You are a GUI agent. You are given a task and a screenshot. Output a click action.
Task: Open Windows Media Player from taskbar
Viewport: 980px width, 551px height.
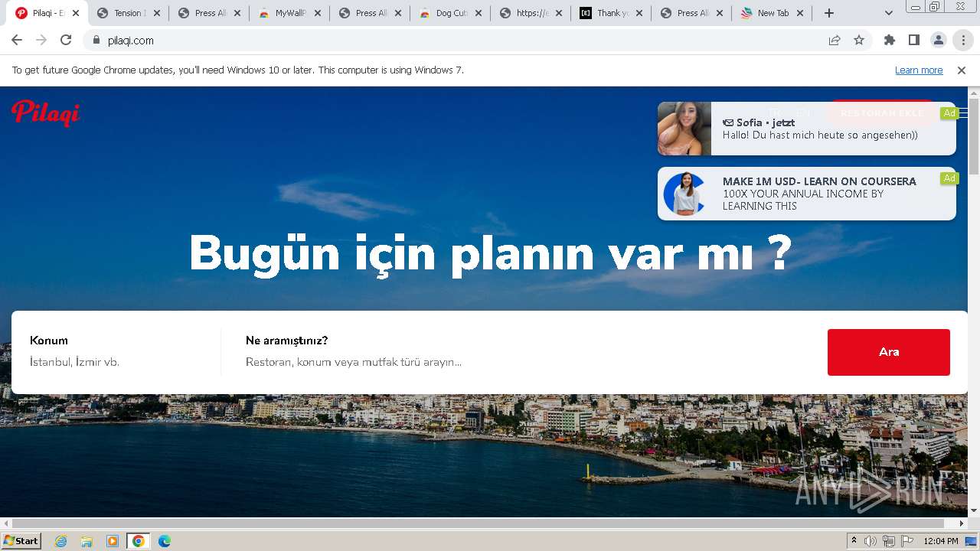point(113,541)
